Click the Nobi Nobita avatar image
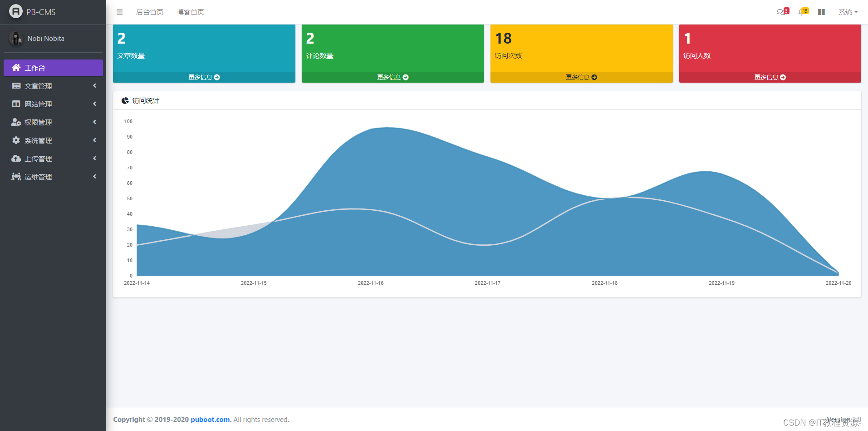 click(x=16, y=39)
